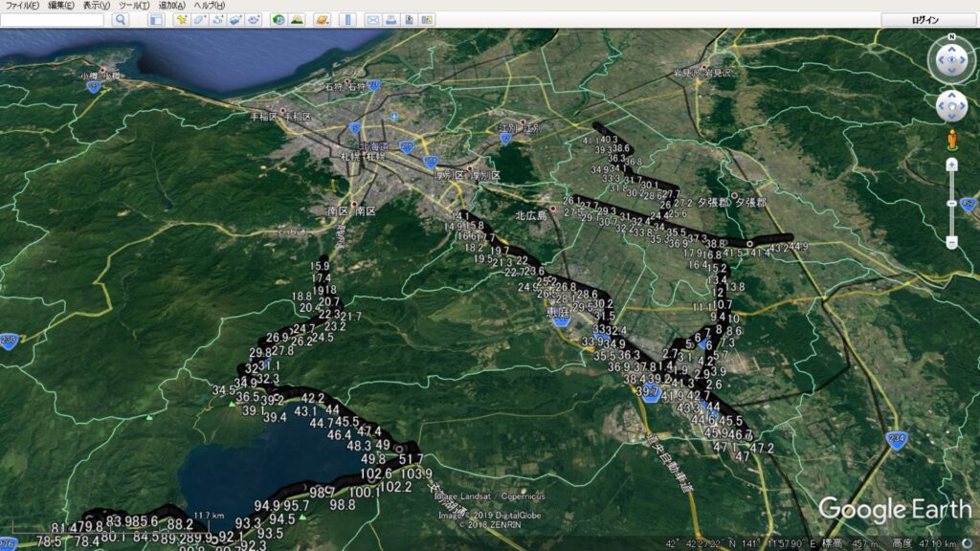The height and width of the screenshot is (551, 980).
Task: Click the N north-reset compass marker
Action: click(x=951, y=38)
